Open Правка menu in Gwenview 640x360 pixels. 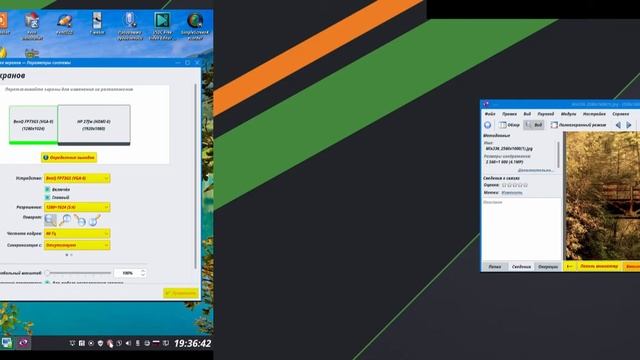pyautogui.click(x=509, y=114)
